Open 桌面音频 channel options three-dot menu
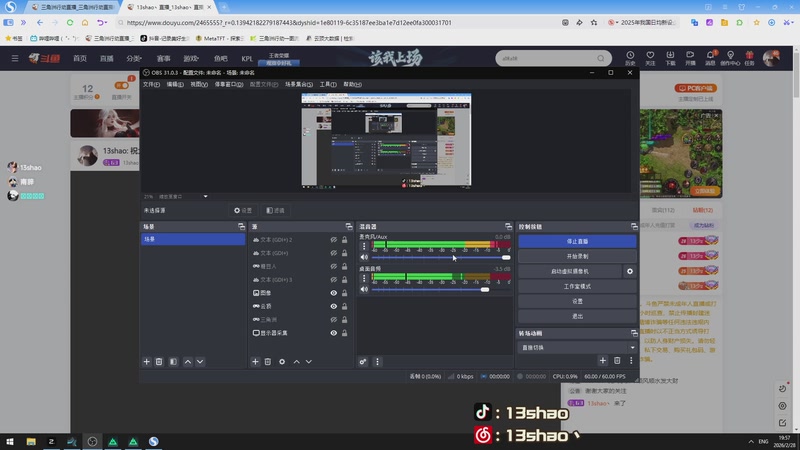The image size is (800, 450). click(x=364, y=278)
